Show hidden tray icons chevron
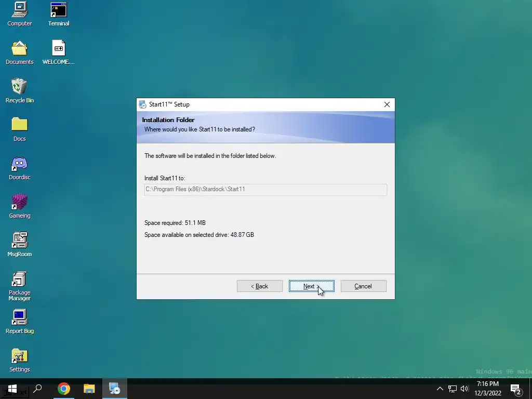This screenshot has height=399, width=532. tap(440, 389)
